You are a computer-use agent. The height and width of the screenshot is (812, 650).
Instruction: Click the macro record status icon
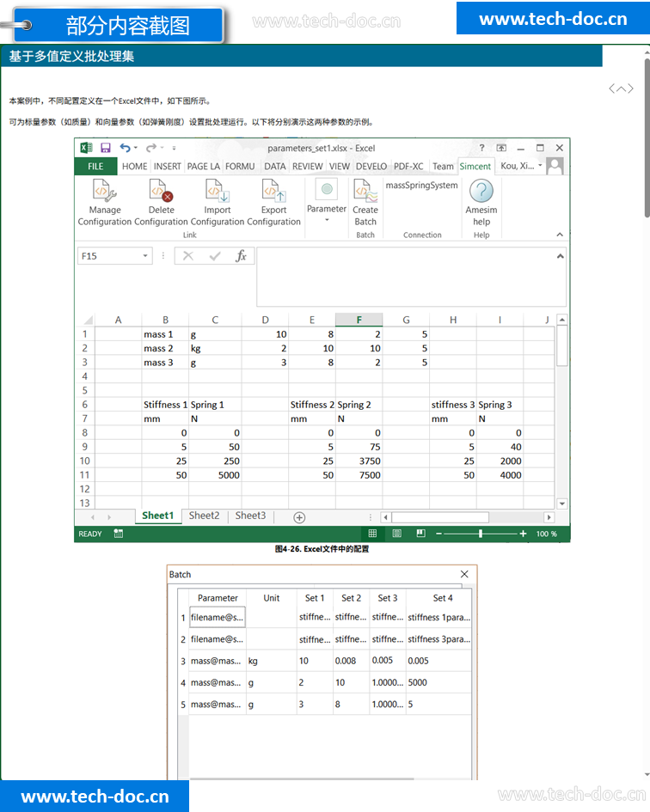coord(118,534)
